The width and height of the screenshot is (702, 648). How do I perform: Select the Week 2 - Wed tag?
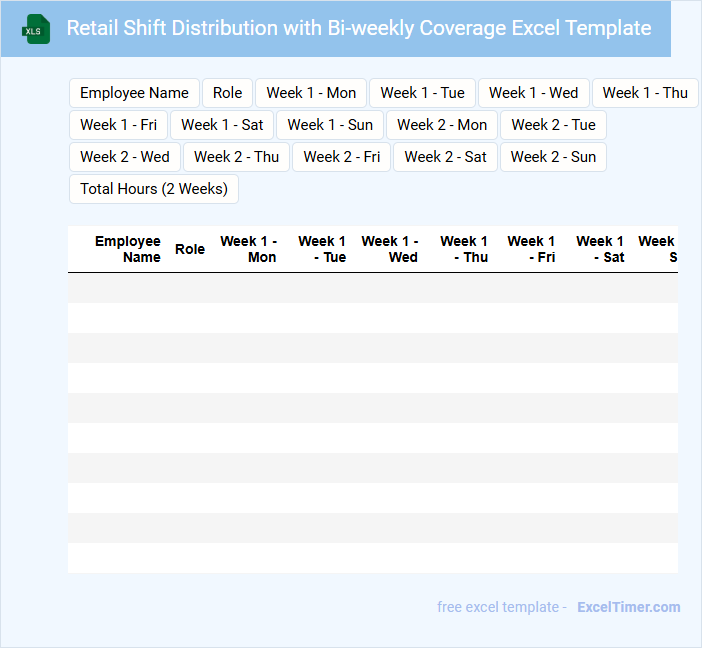125,157
